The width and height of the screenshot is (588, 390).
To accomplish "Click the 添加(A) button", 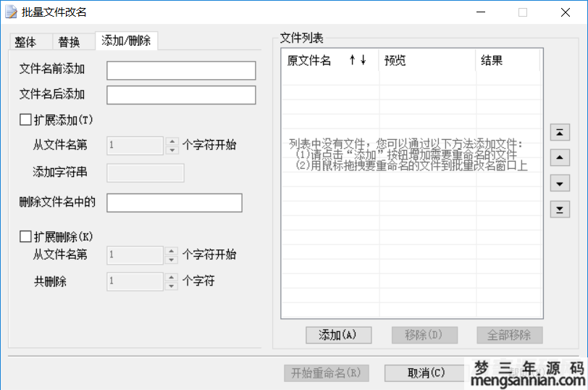I will coord(339,335).
